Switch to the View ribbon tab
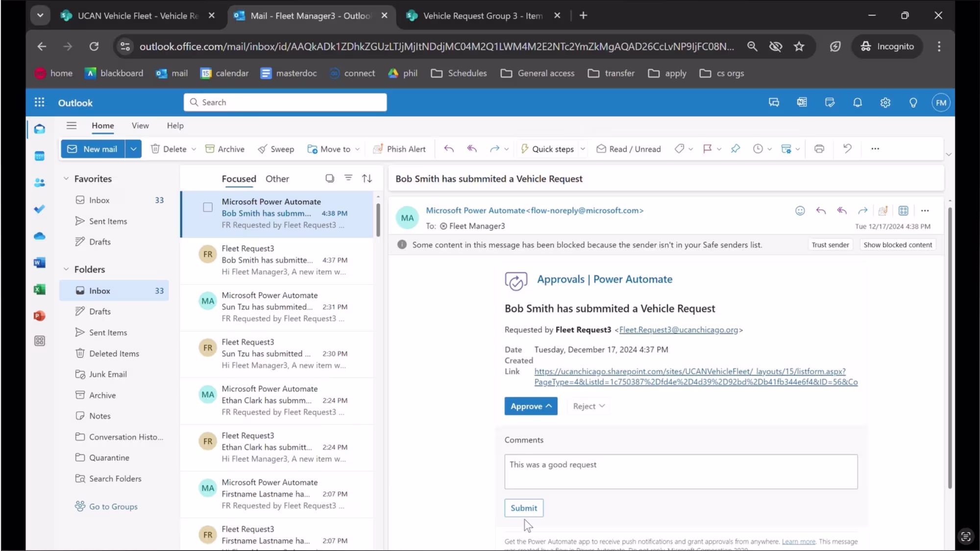 click(x=140, y=125)
